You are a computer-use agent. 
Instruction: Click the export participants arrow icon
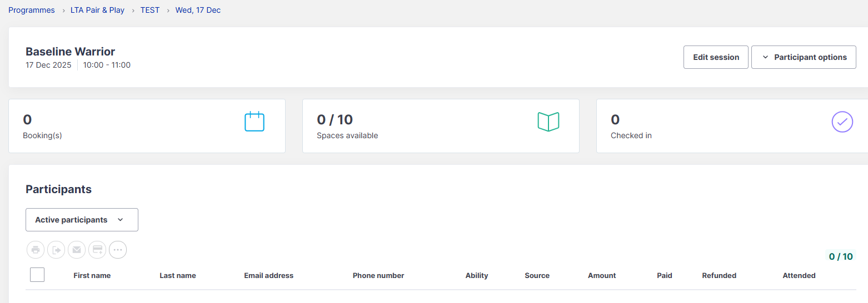point(56,250)
